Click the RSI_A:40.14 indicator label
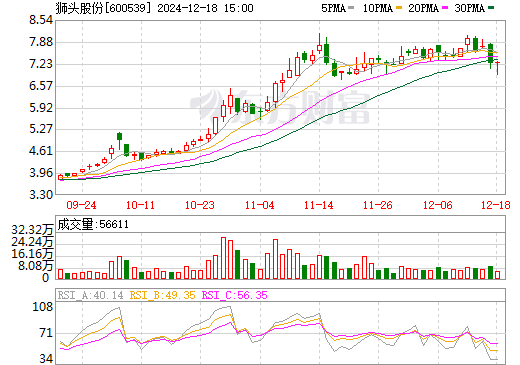Viewport: 520px width, 365px height. click(90, 295)
